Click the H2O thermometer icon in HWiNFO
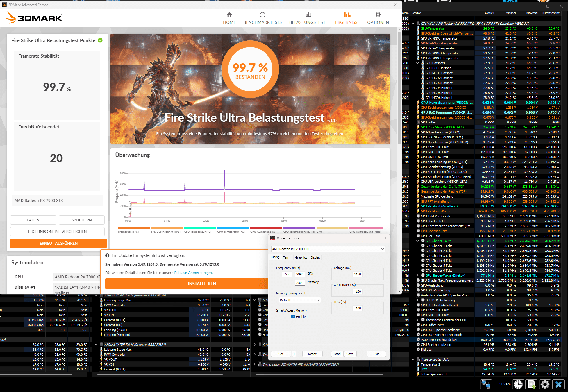 [418, 369]
